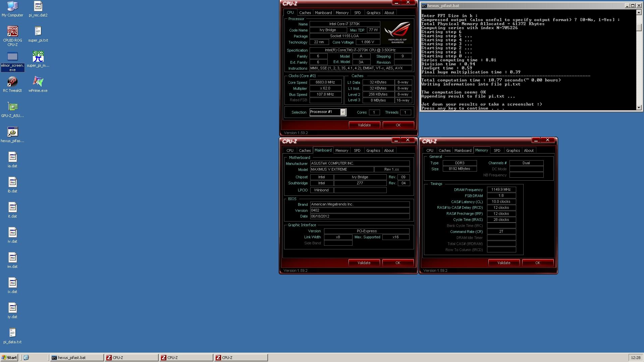
Task: Activate the third CPU-Z taskbar button
Action: pos(241,358)
